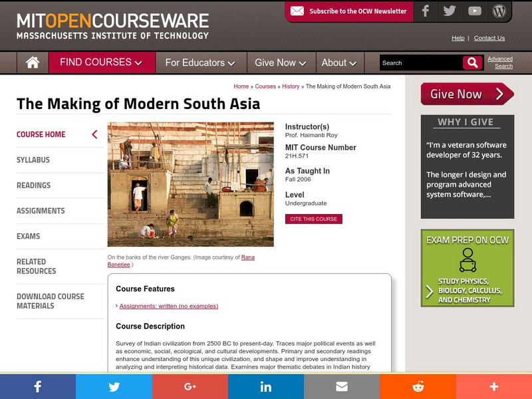Screen dimensions: 532x399
Task: Share on LinkedIn via bottom bar
Action: [x=265, y=386]
